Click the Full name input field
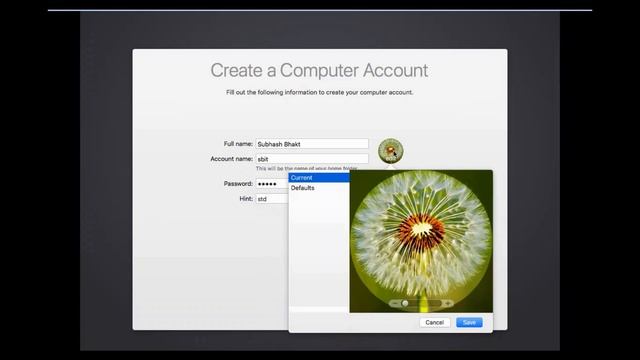 point(312,144)
